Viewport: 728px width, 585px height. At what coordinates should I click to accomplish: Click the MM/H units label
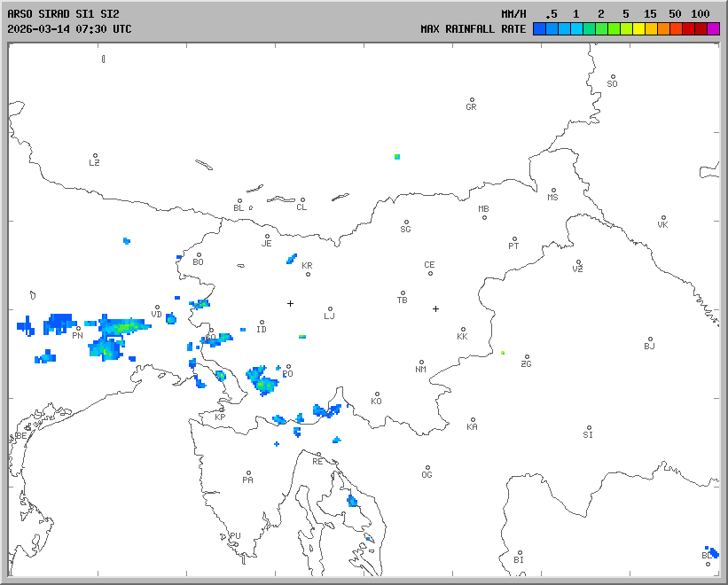(513, 14)
